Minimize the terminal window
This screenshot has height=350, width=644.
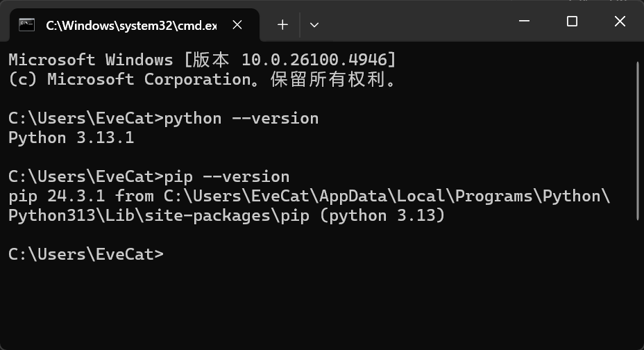point(525,22)
